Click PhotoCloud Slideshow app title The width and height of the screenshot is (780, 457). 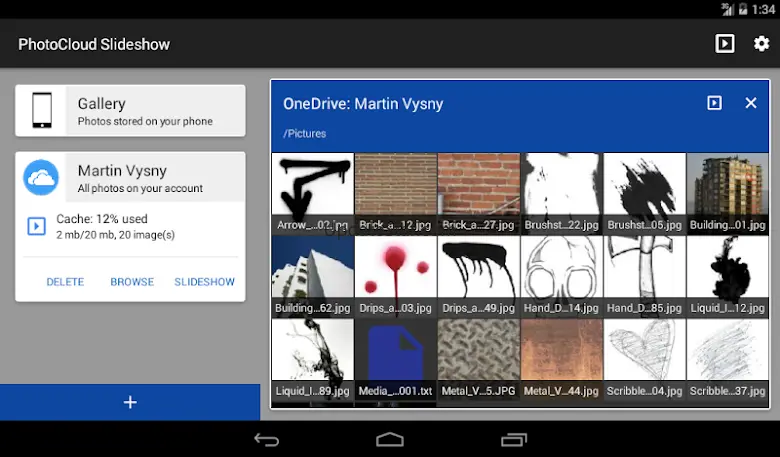[94, 44]
